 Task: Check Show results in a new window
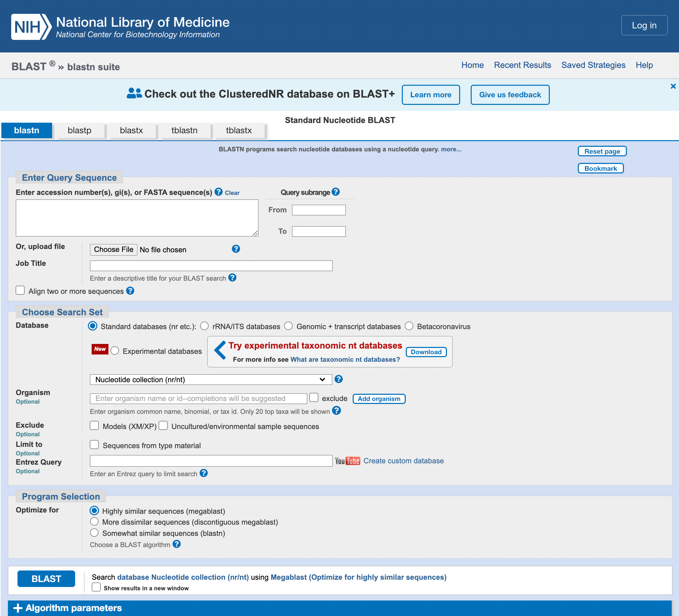(x=96, y=587)
